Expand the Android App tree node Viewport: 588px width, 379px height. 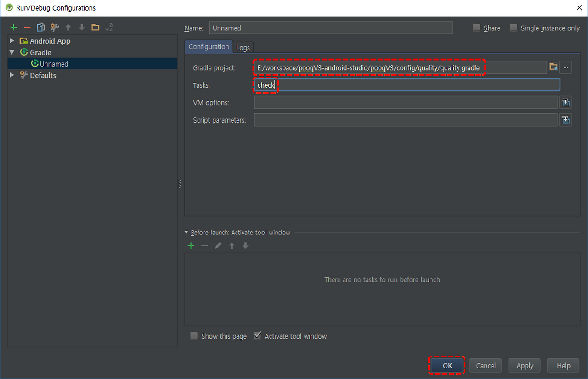12,41
